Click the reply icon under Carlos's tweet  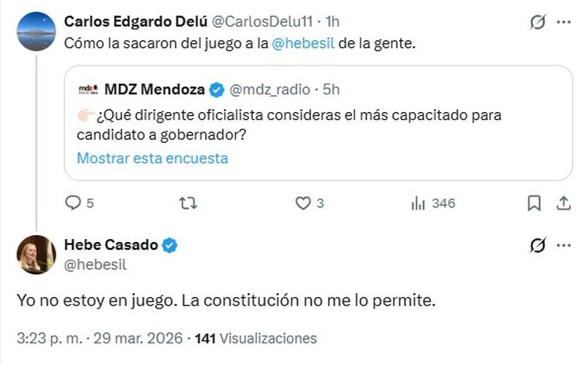click(x=73, y=203)
